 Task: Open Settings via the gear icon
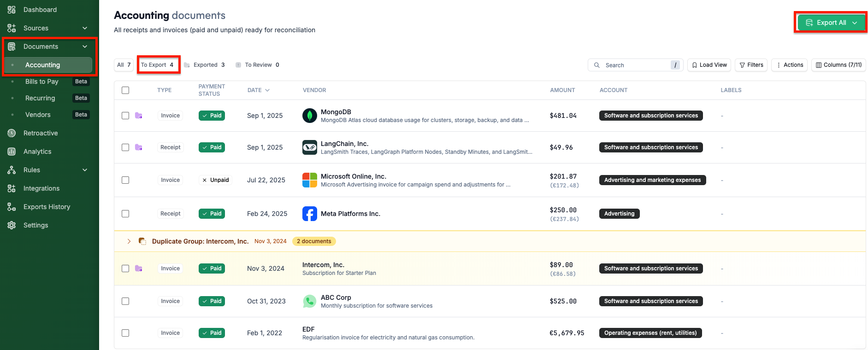click(12, 225)
